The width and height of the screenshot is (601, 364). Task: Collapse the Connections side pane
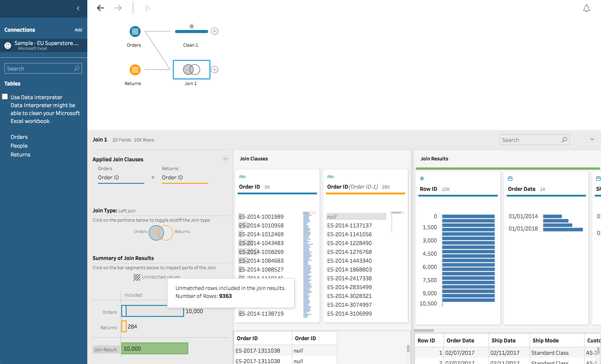(x=78, y=9)
